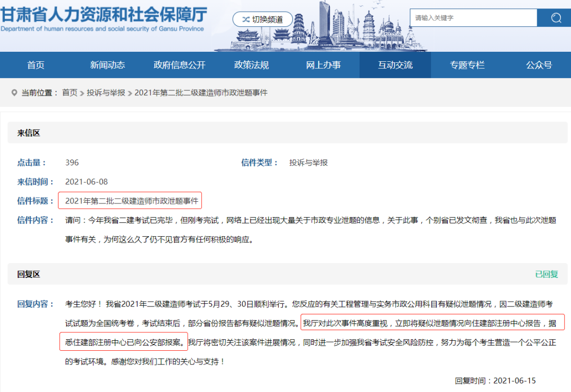571x392 pixels.
Task: Go to the 政策法规 section
Action: 251,65
